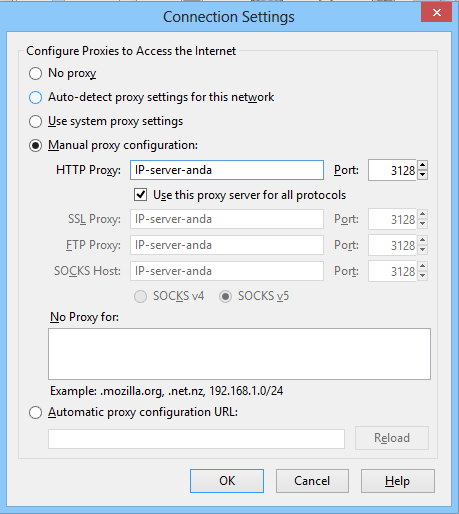The height and width of the screenshot is (514, 459).
Task: Click the SOCKS Host address field
Action: point(227,271)
